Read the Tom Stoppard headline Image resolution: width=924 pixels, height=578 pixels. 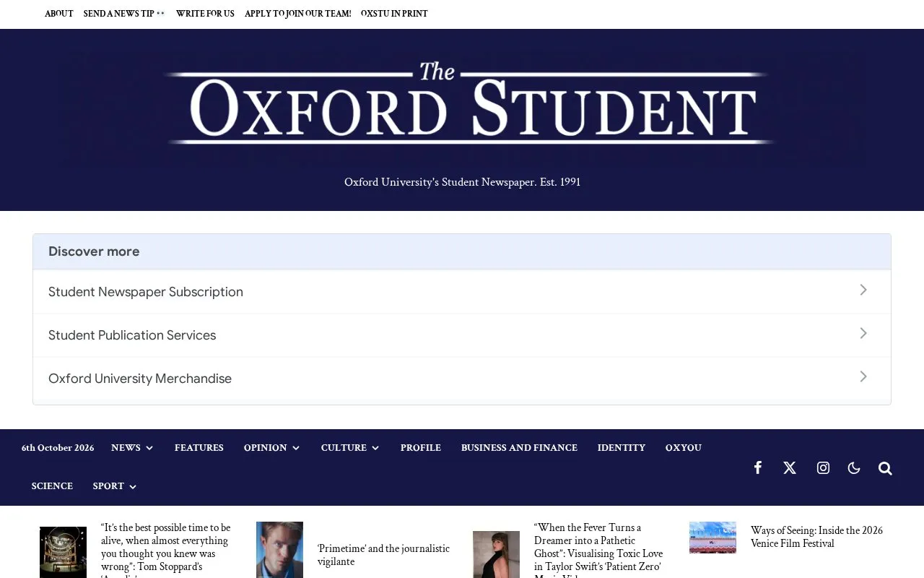tap(166, 550)
